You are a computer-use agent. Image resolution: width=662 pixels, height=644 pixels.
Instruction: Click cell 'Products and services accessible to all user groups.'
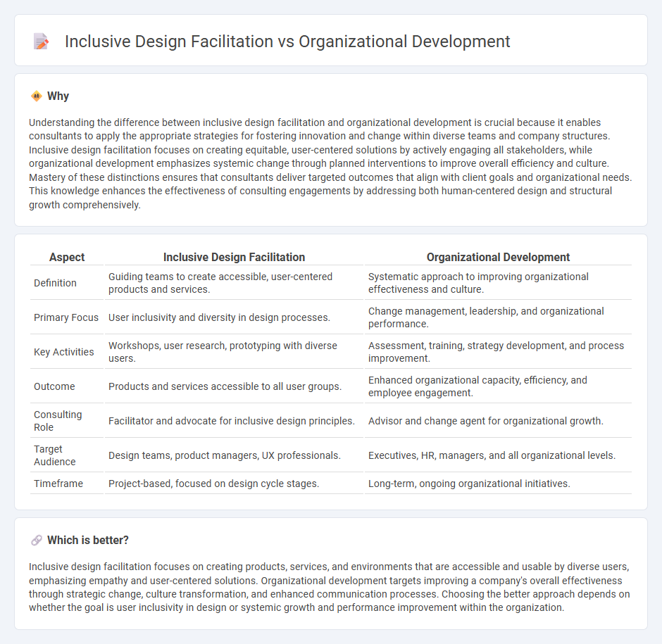[x=234, y=386]
